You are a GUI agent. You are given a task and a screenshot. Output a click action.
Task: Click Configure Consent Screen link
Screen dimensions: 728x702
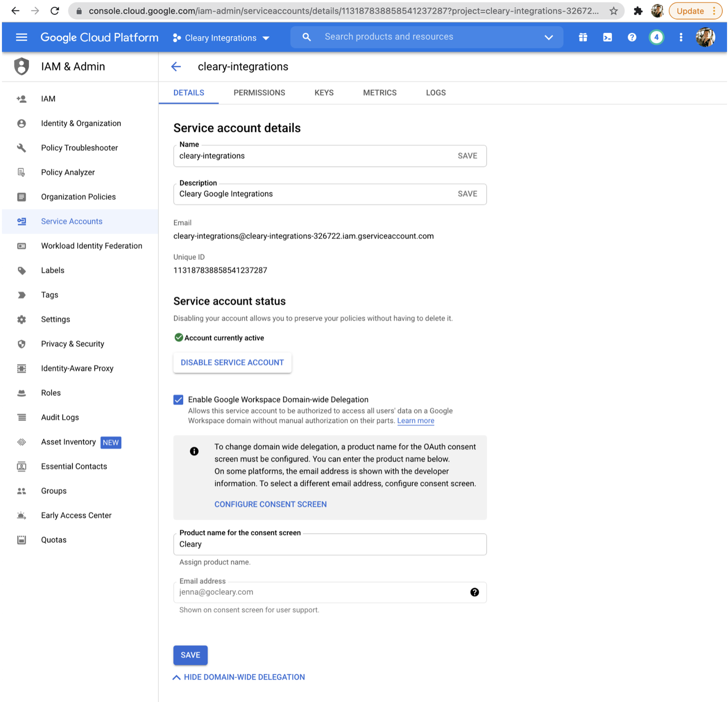[x=270, y=505]
